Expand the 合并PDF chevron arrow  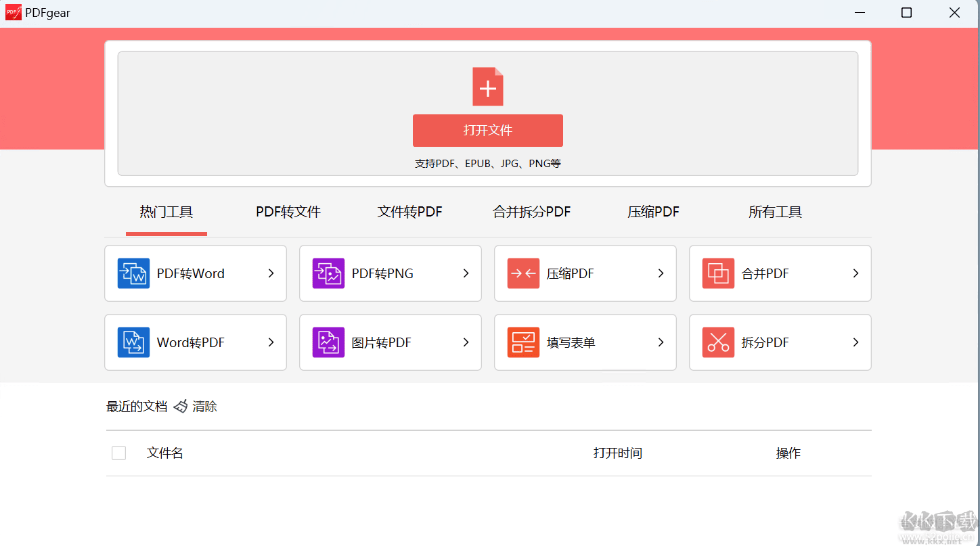point(855,273)
